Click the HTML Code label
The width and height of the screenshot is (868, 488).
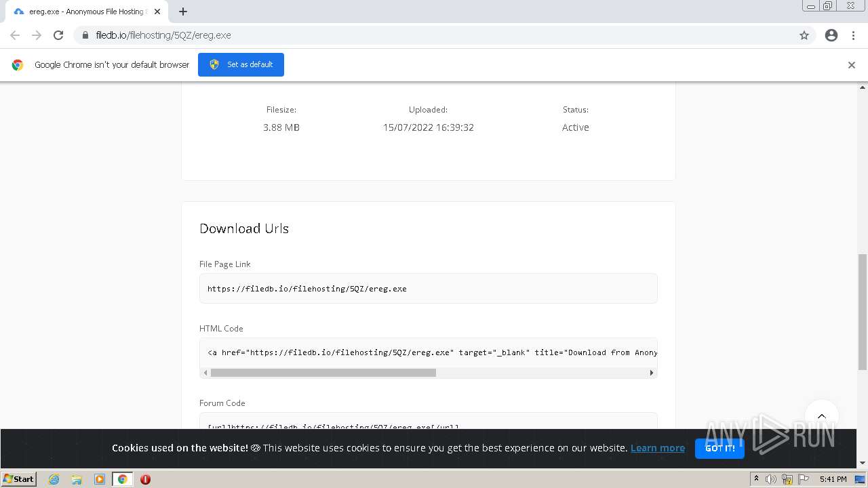[221, 328]
